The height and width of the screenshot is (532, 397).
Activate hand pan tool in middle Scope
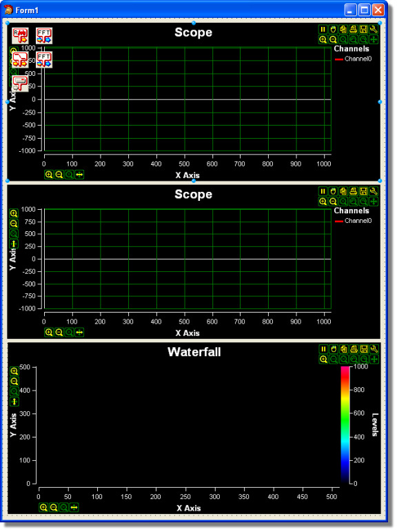[334, 191]
